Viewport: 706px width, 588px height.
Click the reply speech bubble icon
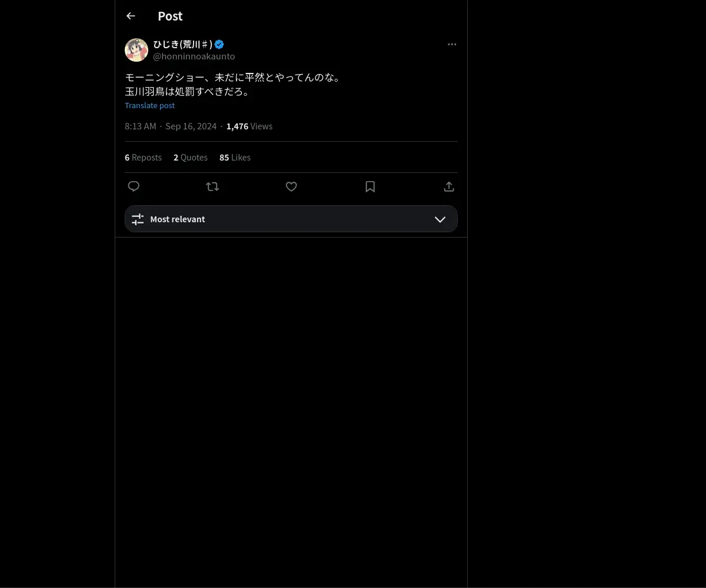pyautogui.click(x=134, y=186)
